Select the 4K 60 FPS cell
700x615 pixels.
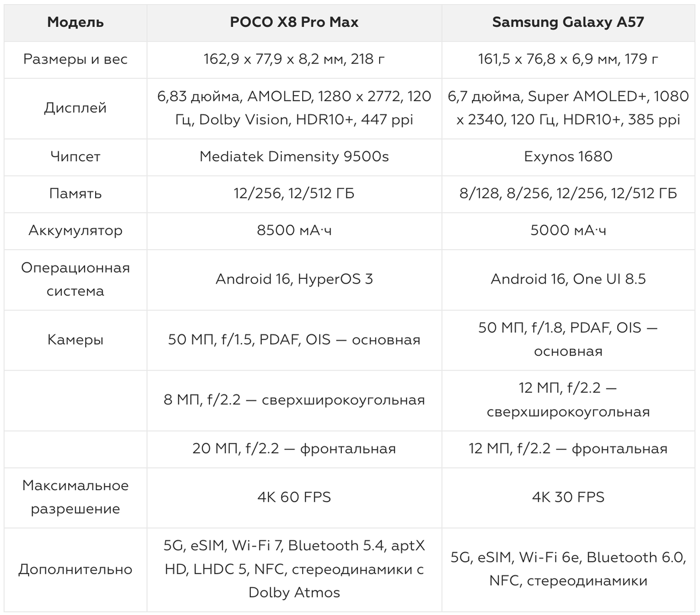pos(294,497)
